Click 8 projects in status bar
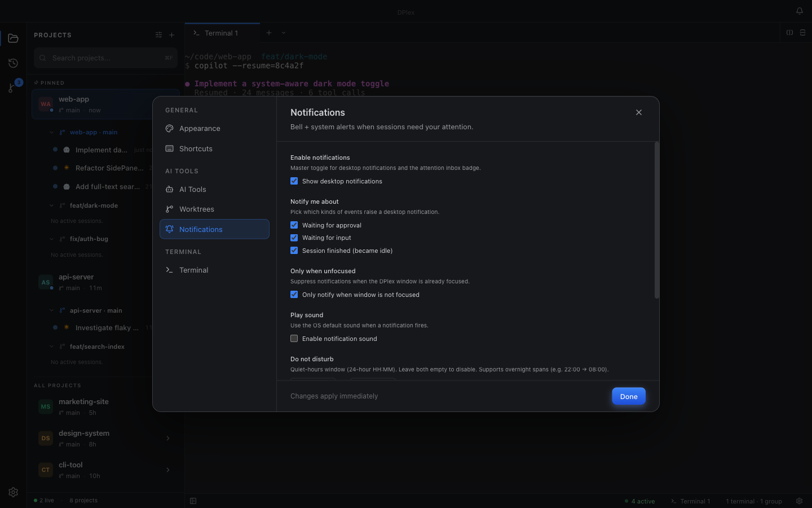812x508 pixels. click(83, 501)
